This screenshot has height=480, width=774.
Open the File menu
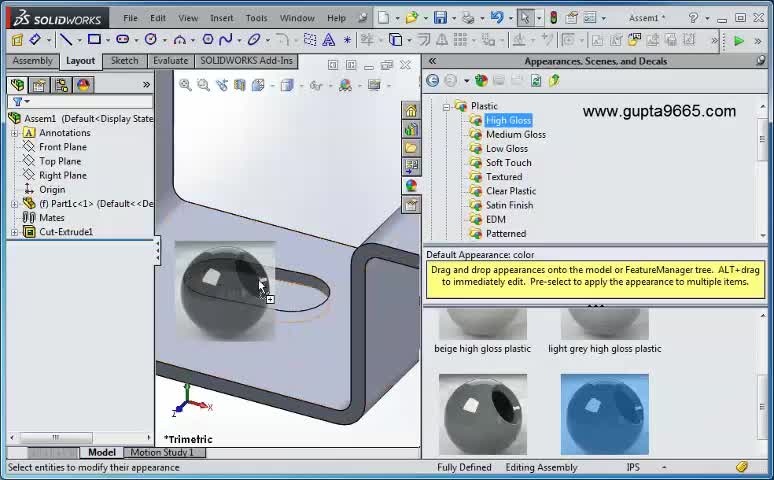click(x=130, y=18)
